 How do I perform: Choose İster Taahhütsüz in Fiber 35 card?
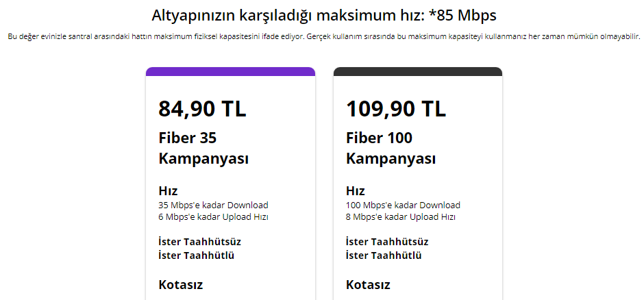click(199, 242)
